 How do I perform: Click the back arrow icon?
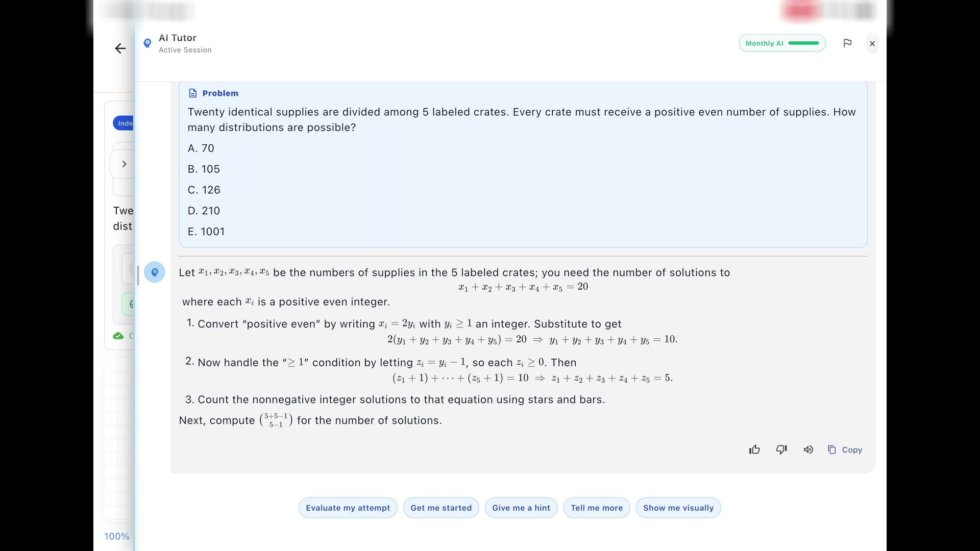tap(120, 48)
